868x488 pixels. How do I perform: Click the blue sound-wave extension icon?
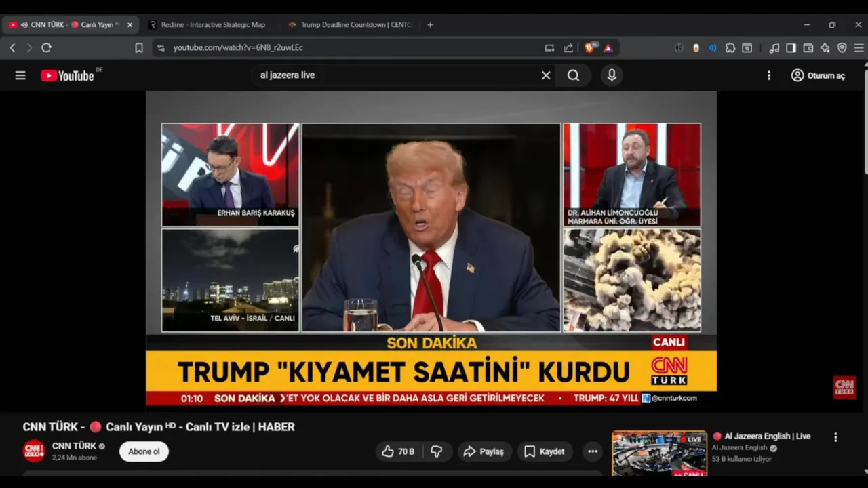coord(713,47)
